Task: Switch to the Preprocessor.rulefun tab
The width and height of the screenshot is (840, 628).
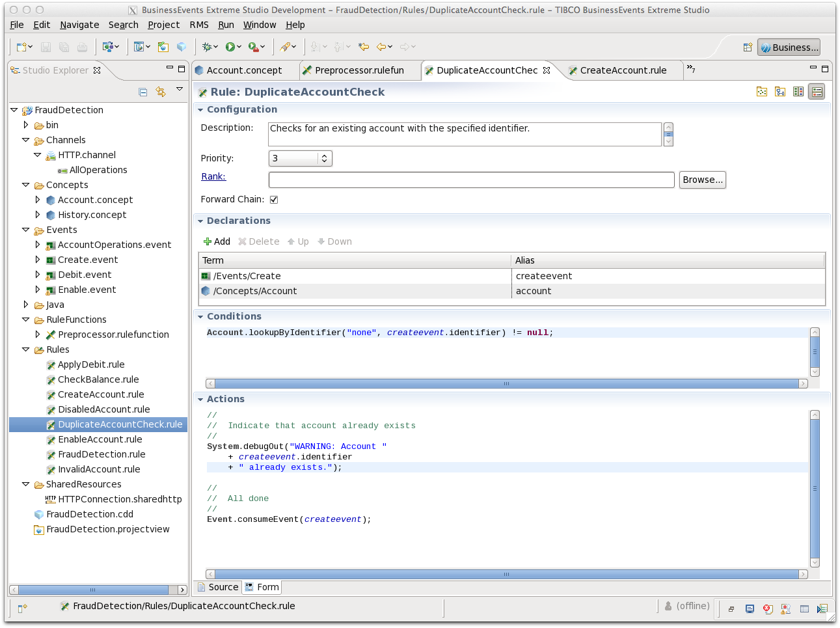Action: 359,70
